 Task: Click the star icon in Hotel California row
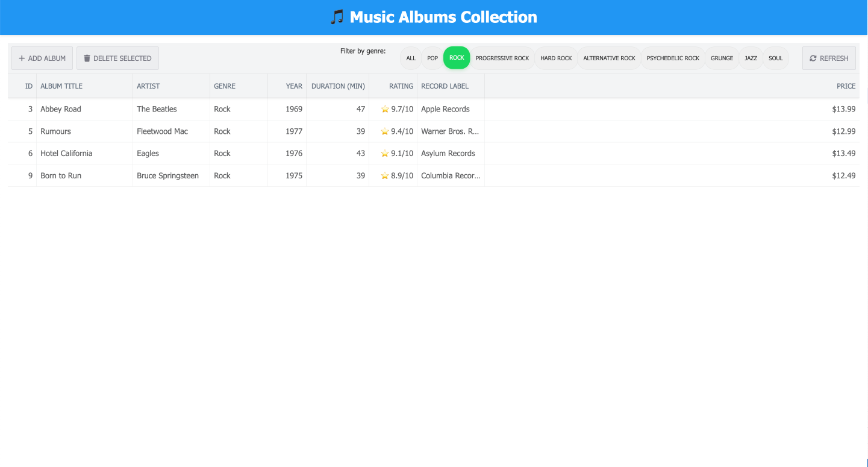point(385,154)
